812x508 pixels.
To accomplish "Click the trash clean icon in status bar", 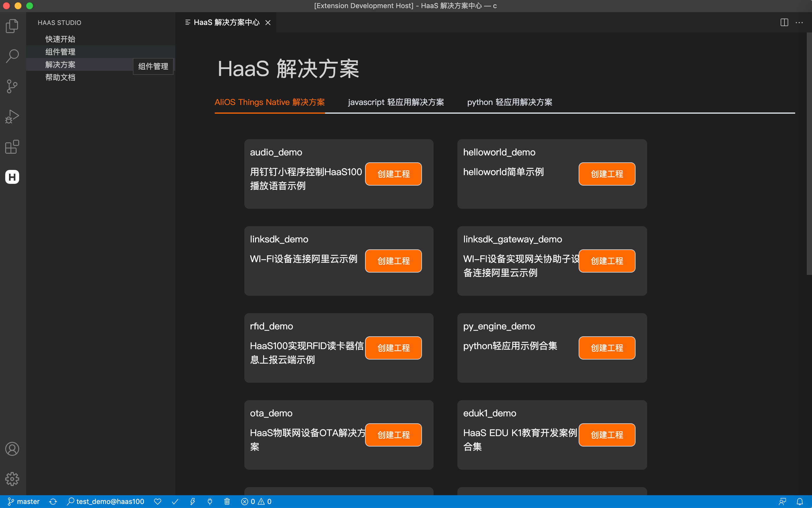I will pyautogui.click(x=227, y=501).
